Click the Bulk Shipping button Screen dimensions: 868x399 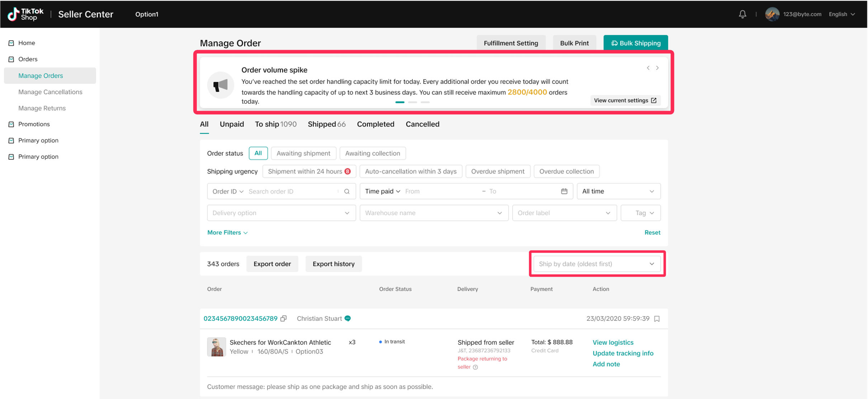pyautogui.click(x=635, y=43)
